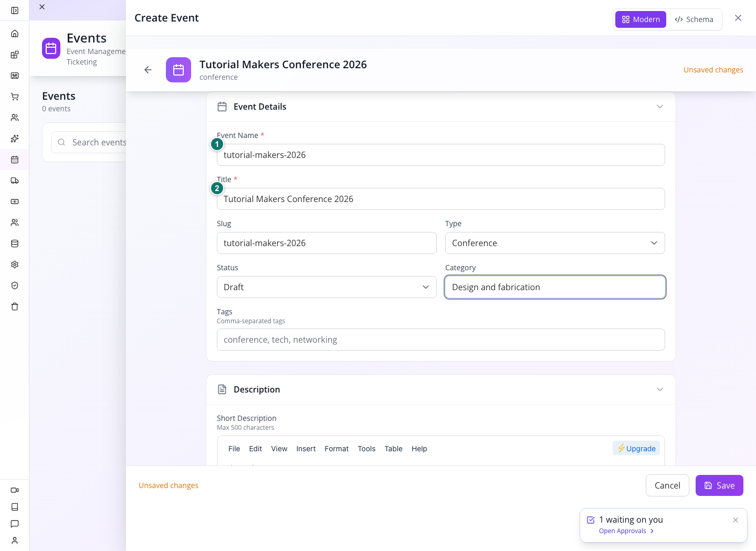Open the settings gear in the sidebar
Image resolution: width=756 pixels, height=551 pixels.
pyautogui.click(x=15, y=264)
